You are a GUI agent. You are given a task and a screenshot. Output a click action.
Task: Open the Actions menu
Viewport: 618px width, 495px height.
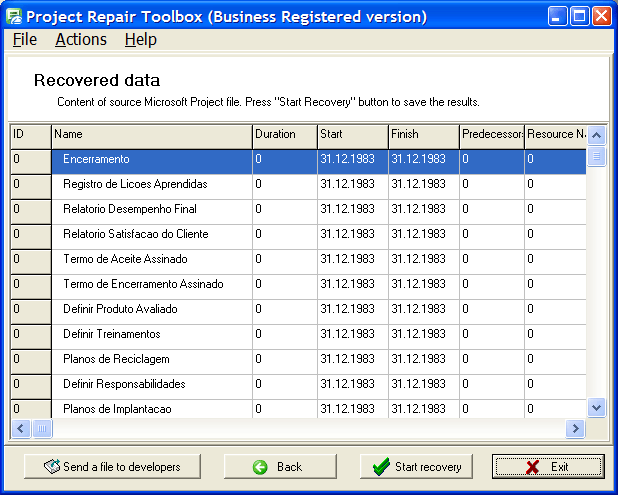point(81,39)
